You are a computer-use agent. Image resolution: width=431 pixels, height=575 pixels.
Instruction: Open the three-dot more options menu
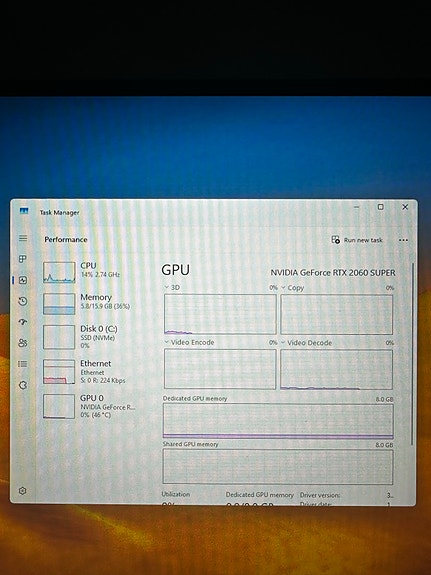click(403, 240)
